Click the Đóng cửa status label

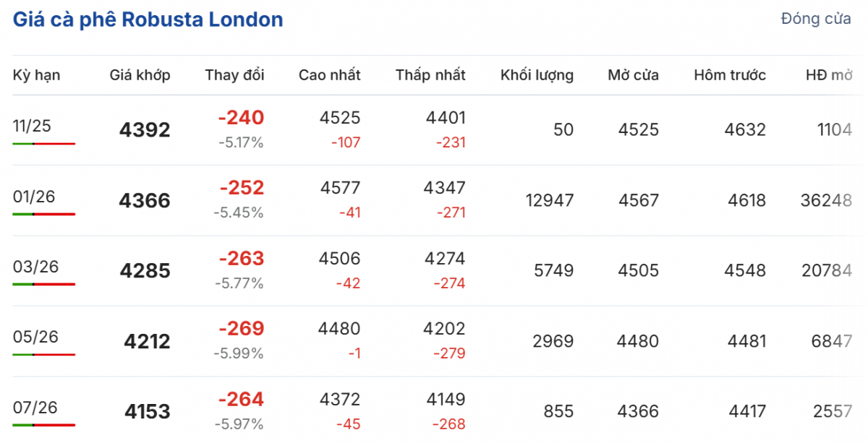(815, 20)
